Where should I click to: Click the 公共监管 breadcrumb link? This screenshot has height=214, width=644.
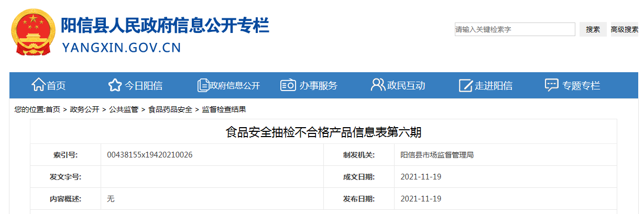click(x=124, y=109)
